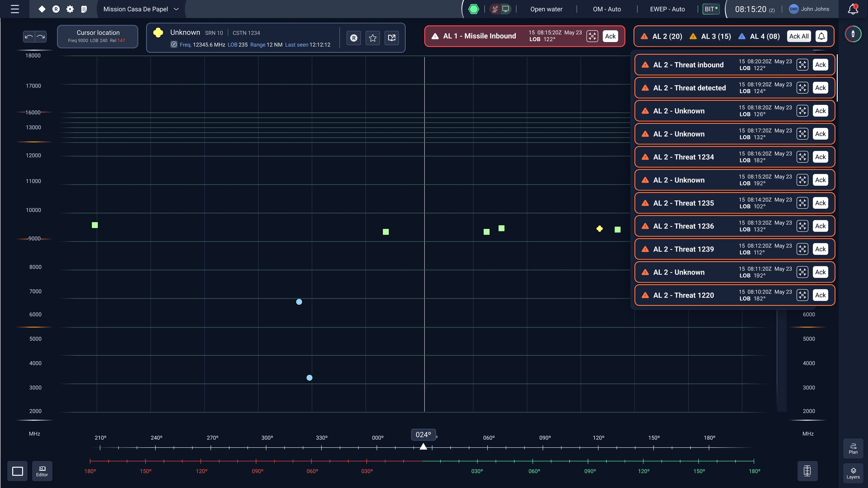Toggle the radar antenna mode icon
Screen dimensions: 868x488
tap(495, 9)
